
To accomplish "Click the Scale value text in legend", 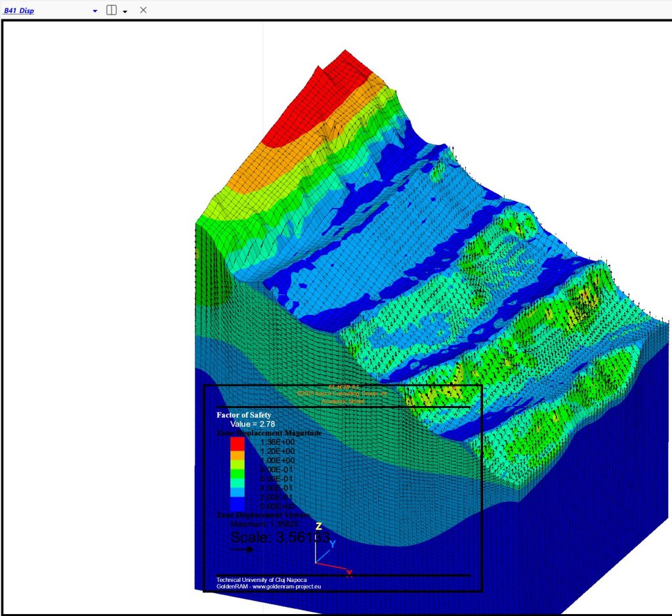I will 280,537.
